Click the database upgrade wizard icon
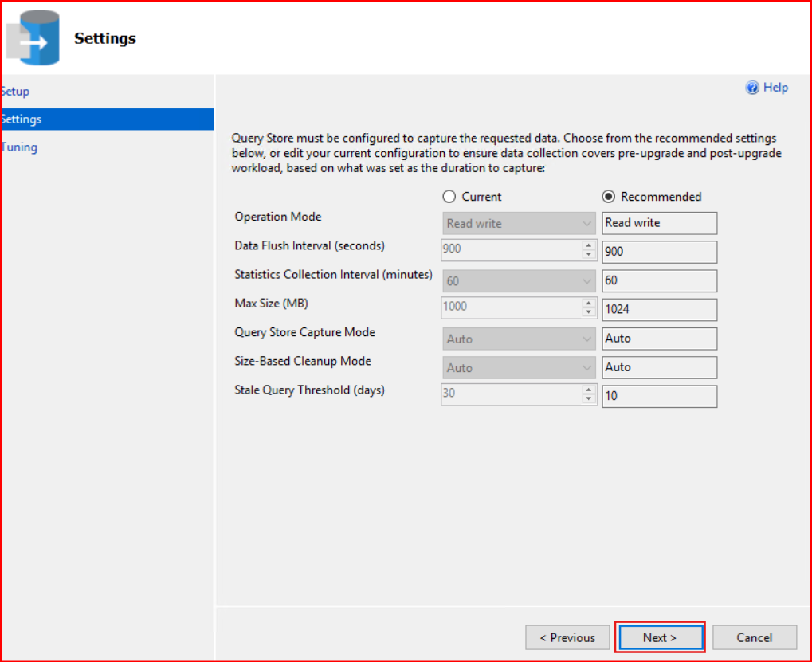 tap(33, 37)
